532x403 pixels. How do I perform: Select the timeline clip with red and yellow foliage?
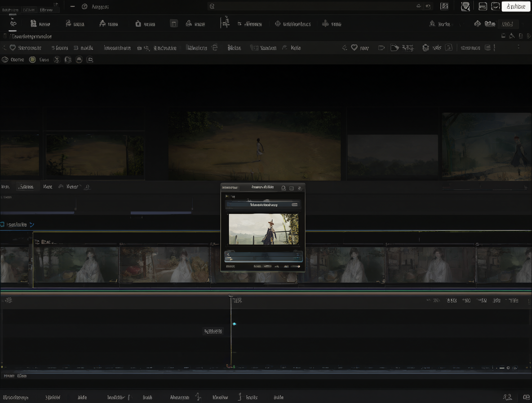(x=164, y=265)
